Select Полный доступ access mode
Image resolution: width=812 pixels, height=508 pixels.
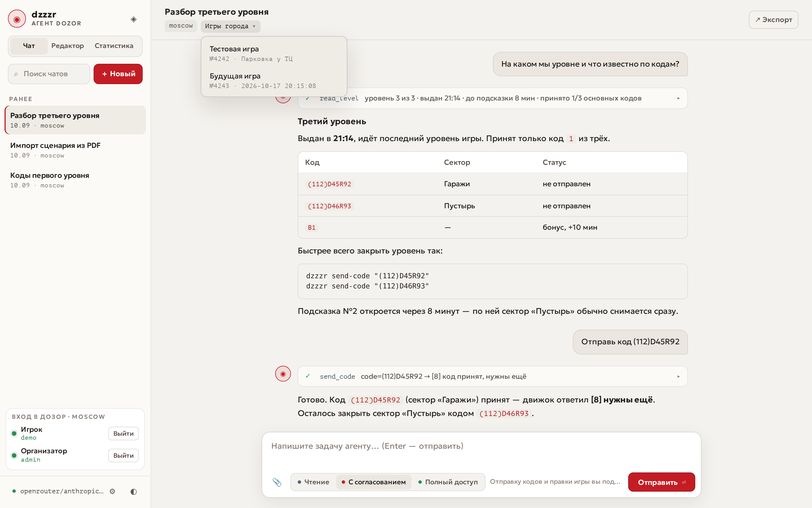[x=448, y=482]
